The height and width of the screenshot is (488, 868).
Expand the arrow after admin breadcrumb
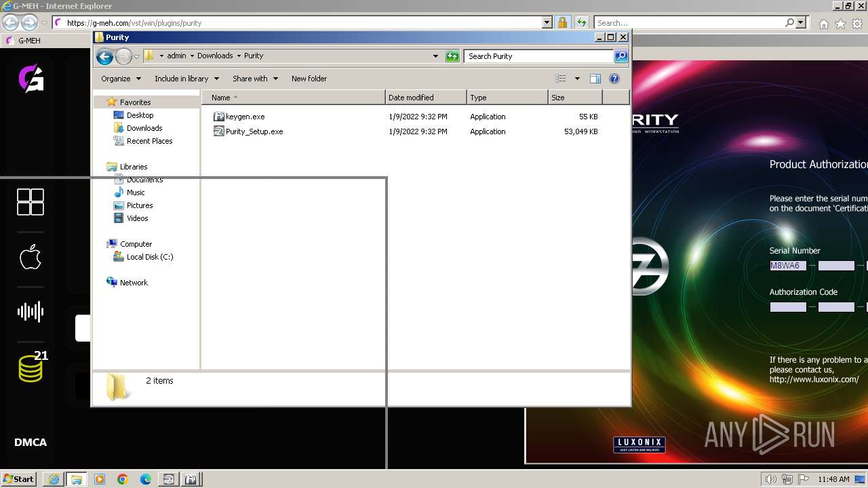(x=192, y=56)
